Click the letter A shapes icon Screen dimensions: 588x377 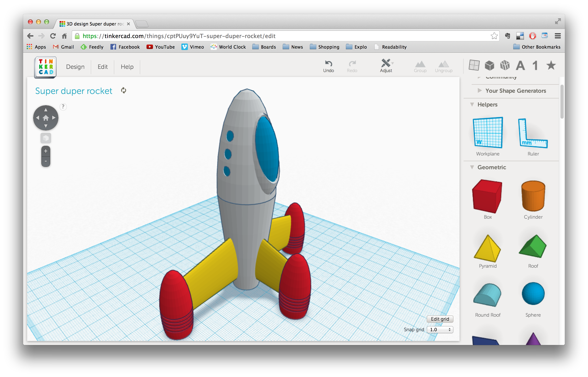point(520,65)
